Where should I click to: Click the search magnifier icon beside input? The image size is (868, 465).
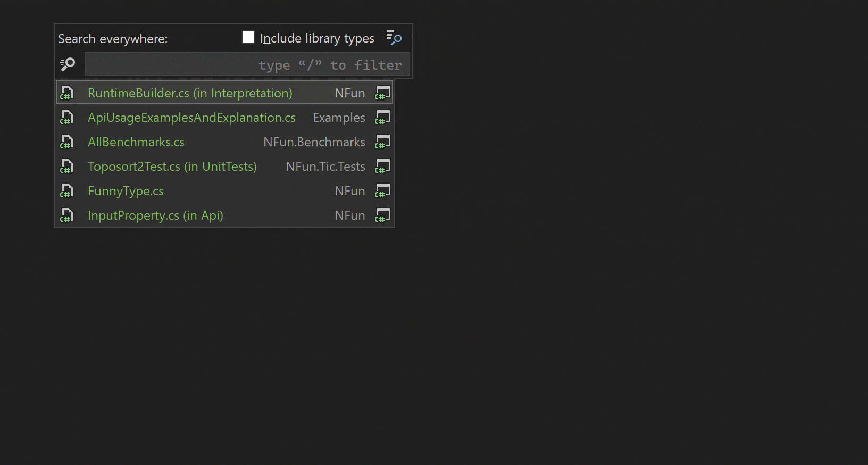(68, 64)
